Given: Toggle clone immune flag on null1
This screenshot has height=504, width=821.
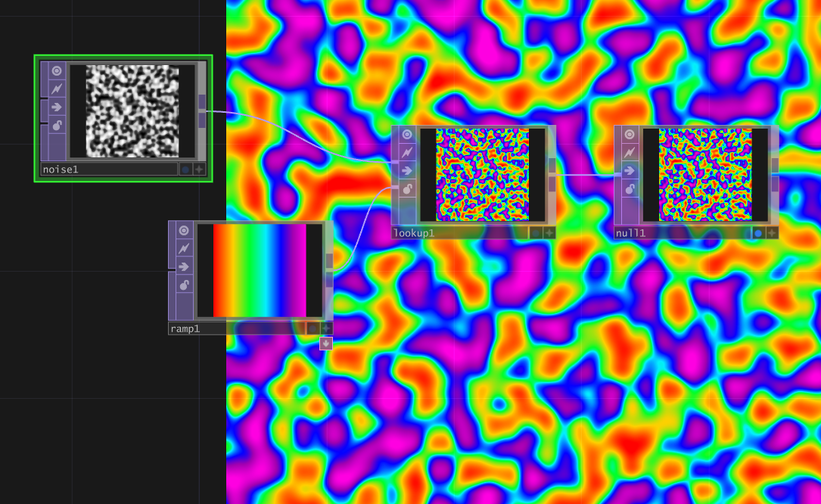Looking at the screenshot, I should pos(630,152).
